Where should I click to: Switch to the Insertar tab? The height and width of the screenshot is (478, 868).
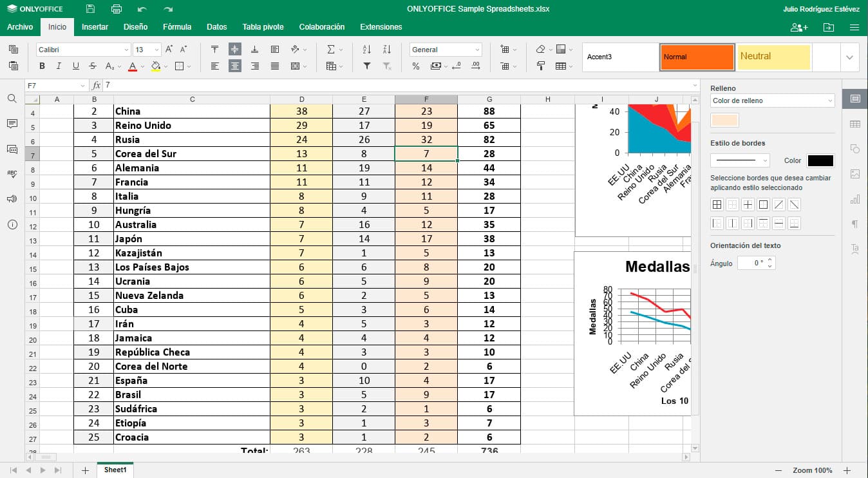[95, 27]
